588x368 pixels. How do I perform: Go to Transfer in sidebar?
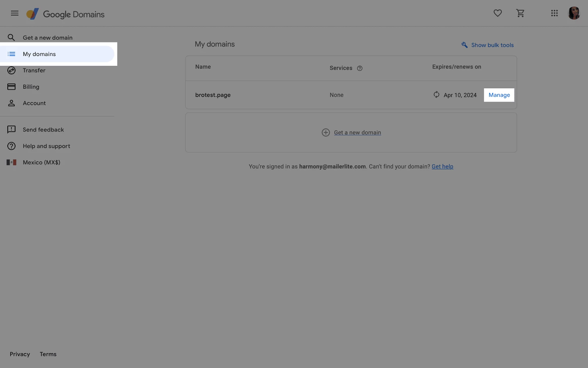34,70
